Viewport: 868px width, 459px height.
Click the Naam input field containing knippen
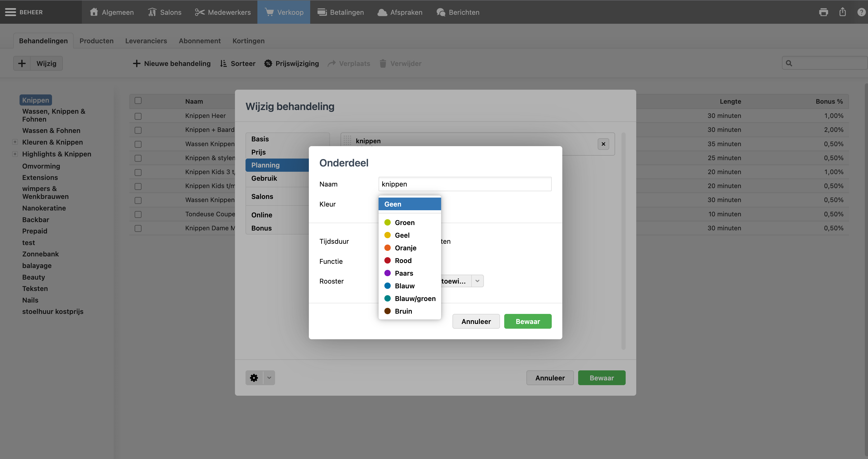pos(465,184)
